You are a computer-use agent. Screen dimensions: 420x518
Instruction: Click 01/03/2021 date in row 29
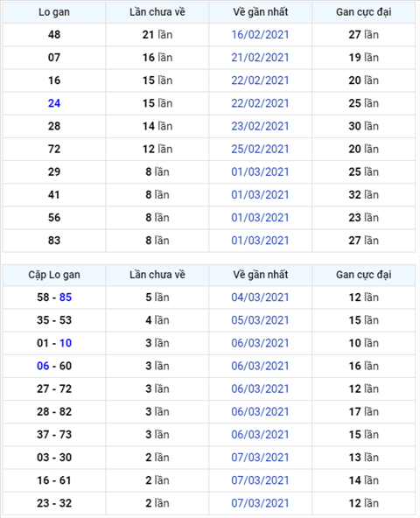coord(260,171)
